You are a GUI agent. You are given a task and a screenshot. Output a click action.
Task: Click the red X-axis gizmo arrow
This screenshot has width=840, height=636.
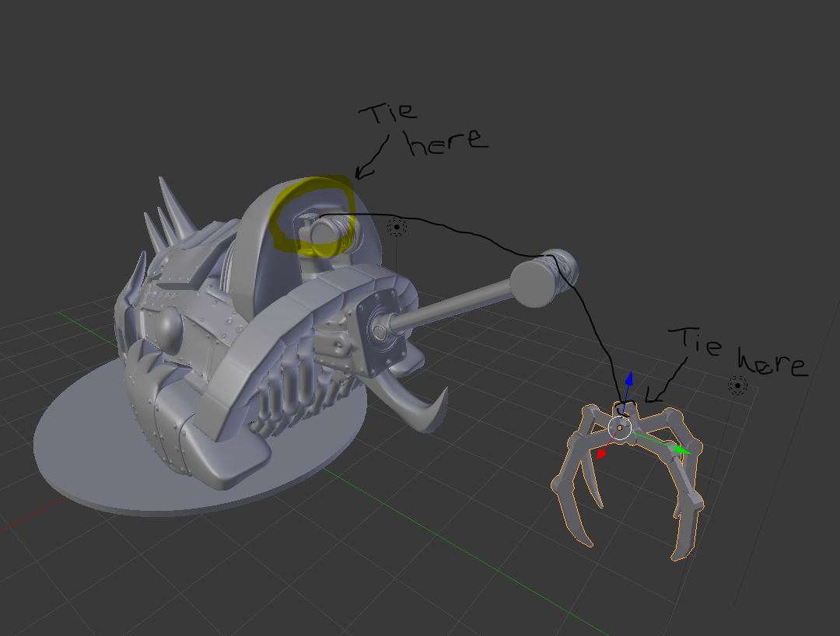(600, 453)
